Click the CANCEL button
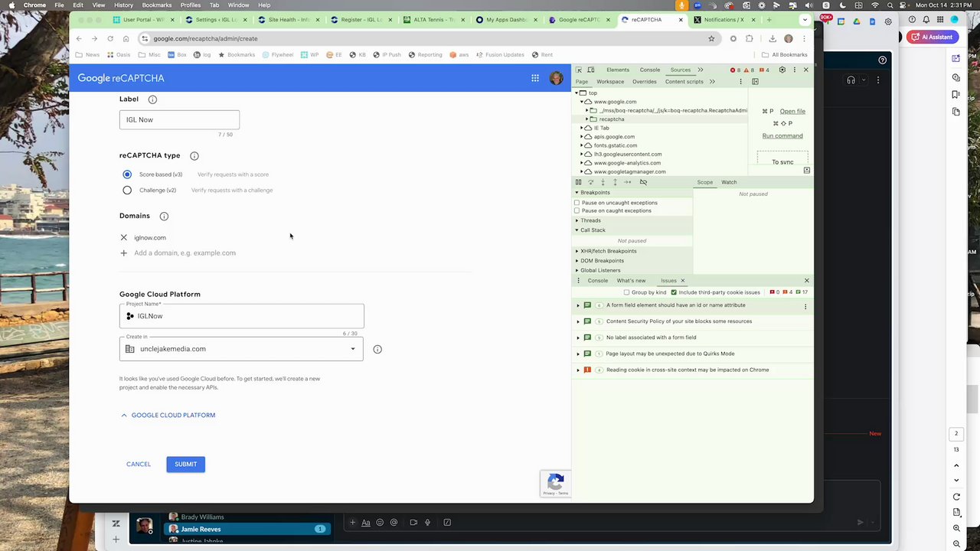The width and height of the screenshot is (980, 551). tap(139, 465)
